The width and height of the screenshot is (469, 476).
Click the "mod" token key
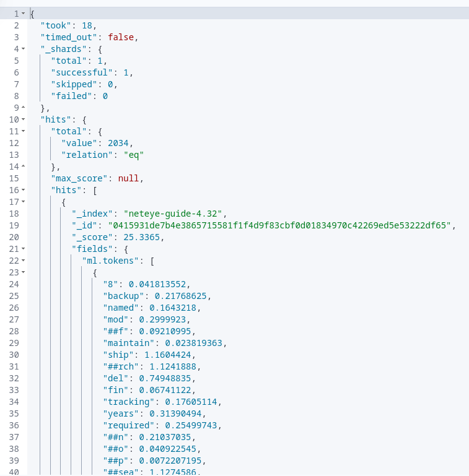[115, 319]
